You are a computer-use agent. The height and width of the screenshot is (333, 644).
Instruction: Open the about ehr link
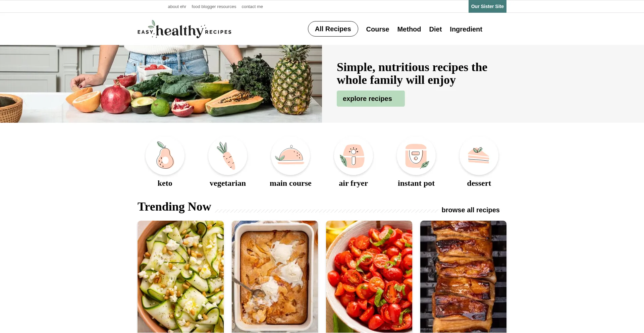coord(177,6)
